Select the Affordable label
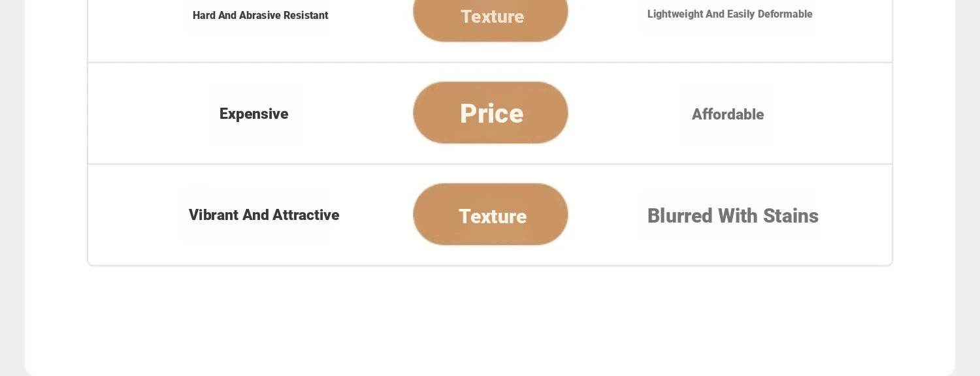 click(x=727, y=115)
